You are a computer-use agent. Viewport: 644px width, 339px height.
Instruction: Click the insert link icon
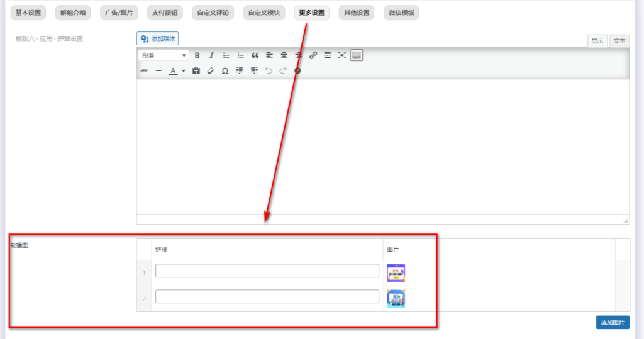coord(313,55)
